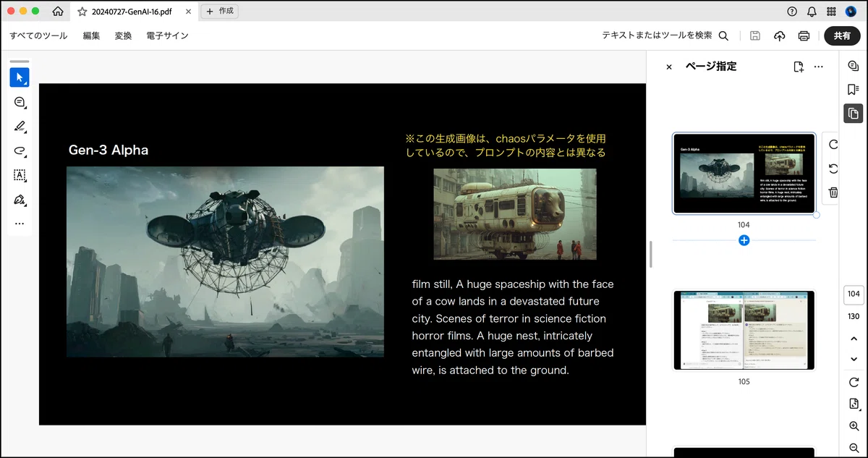Insert a page using the panel header icon
Image resolution: width=868 pixels, height=458 pixels.
[799, 67]
